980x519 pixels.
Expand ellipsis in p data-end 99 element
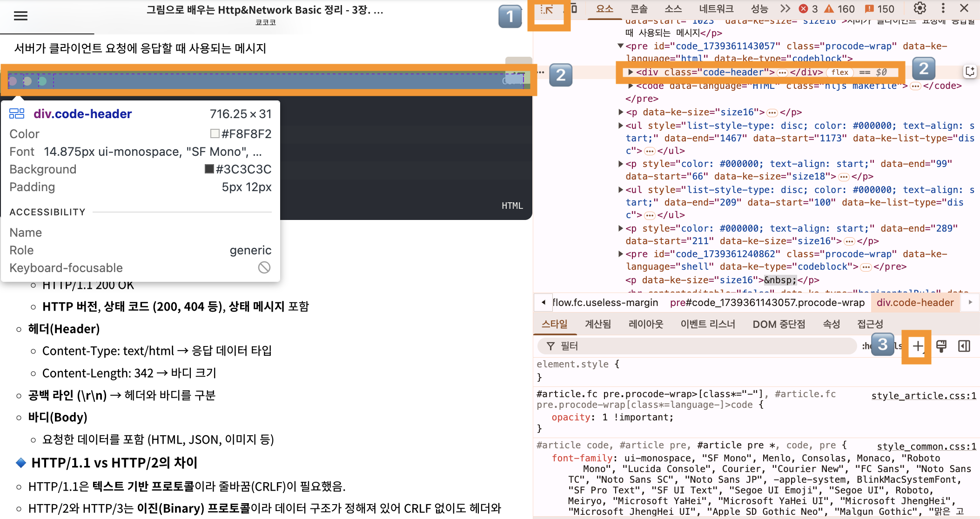point(844,177)
